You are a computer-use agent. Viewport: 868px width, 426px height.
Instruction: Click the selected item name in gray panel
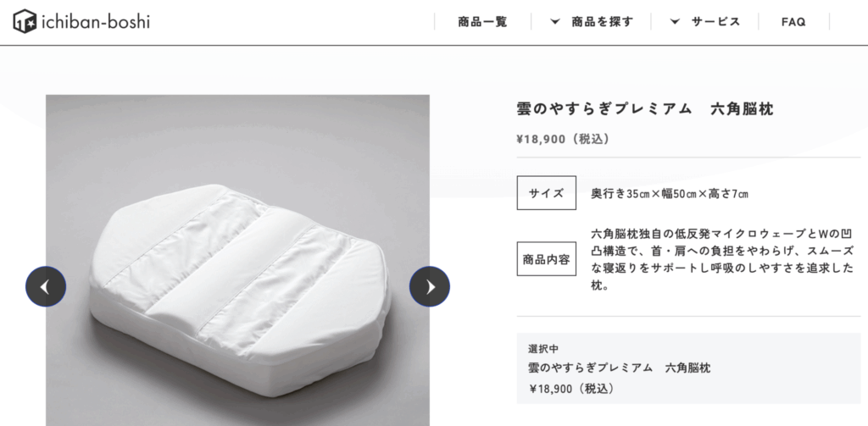(x=619, y=368)
